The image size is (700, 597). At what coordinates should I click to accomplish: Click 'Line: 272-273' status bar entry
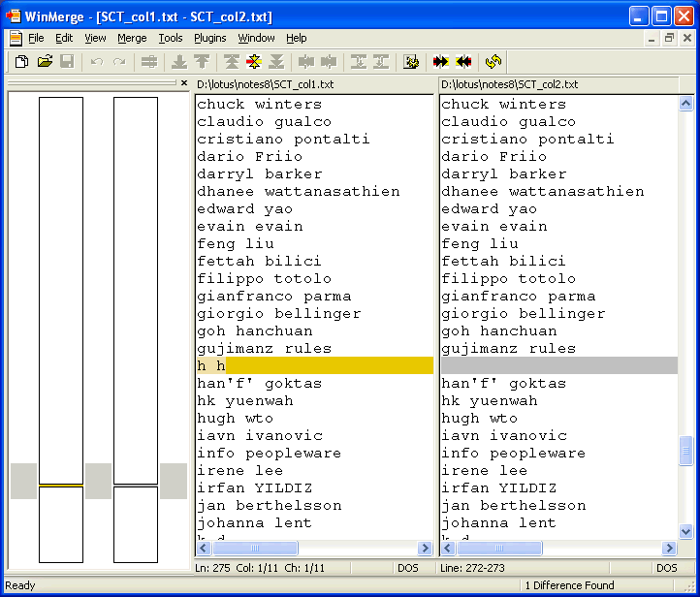point(472,568)
